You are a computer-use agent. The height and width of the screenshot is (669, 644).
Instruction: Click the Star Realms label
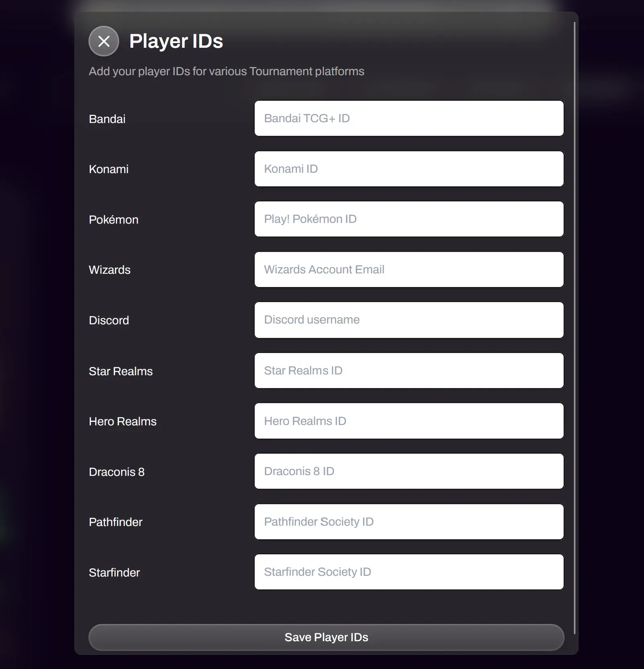(x=121, y=371)
